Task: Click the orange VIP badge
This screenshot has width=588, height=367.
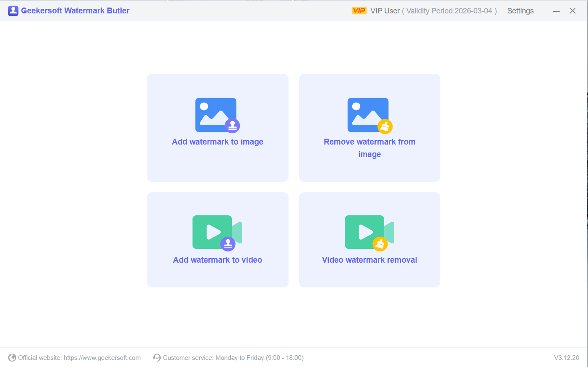Action: coord(359,10)
